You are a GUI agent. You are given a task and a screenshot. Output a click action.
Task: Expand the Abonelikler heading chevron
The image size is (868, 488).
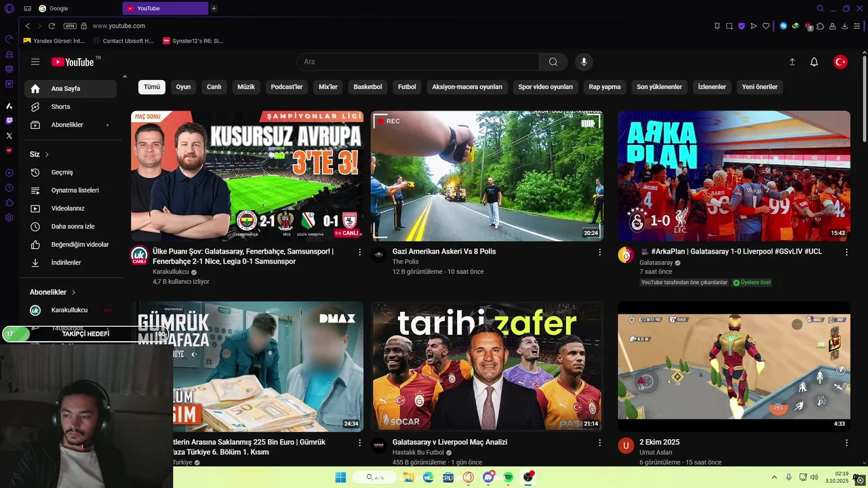coord(73,292)
